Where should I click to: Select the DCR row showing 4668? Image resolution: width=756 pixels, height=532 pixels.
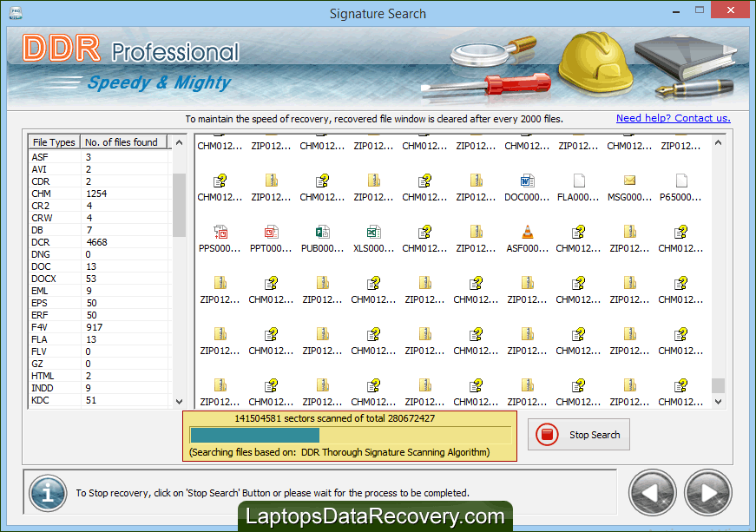(x=100, y=242)
